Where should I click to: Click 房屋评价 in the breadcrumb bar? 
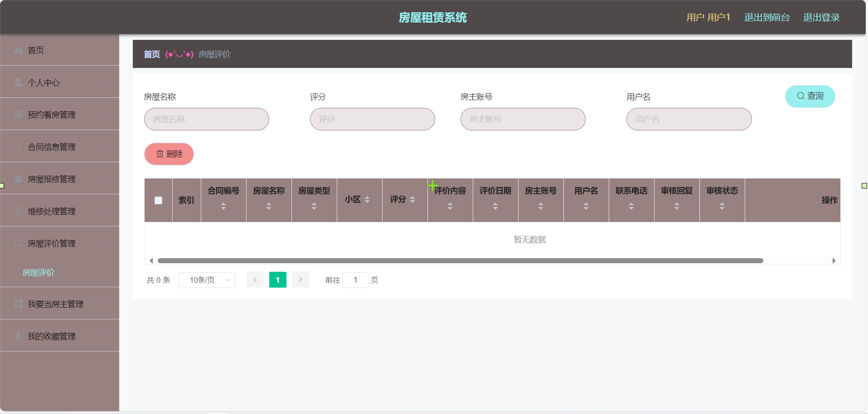214,54
